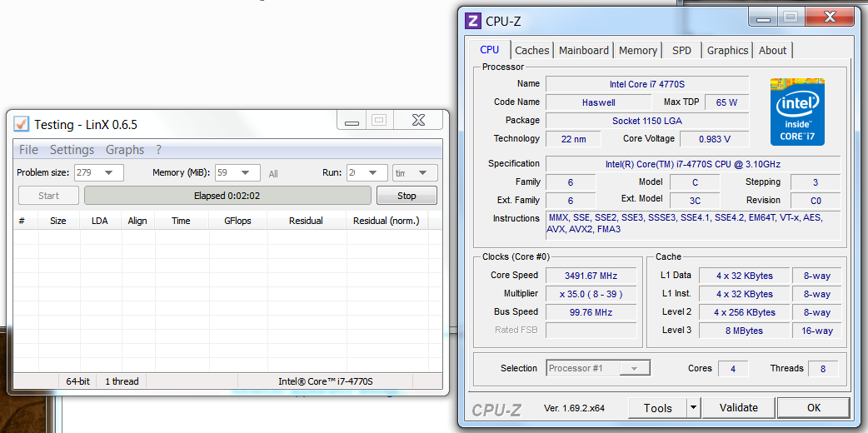The width and height of the screenshot is (868, 433).
Task: Click the All memory link in LinX
Action: pos(273,174)
